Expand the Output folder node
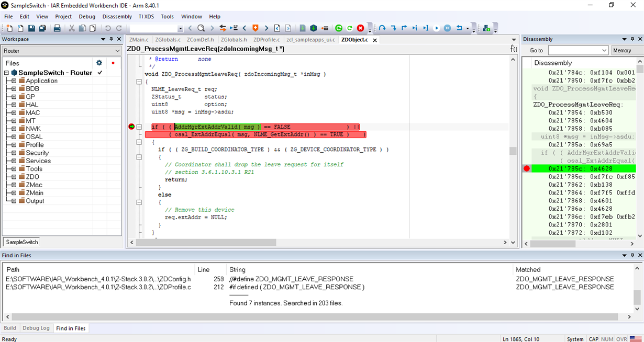 point(14,201)
